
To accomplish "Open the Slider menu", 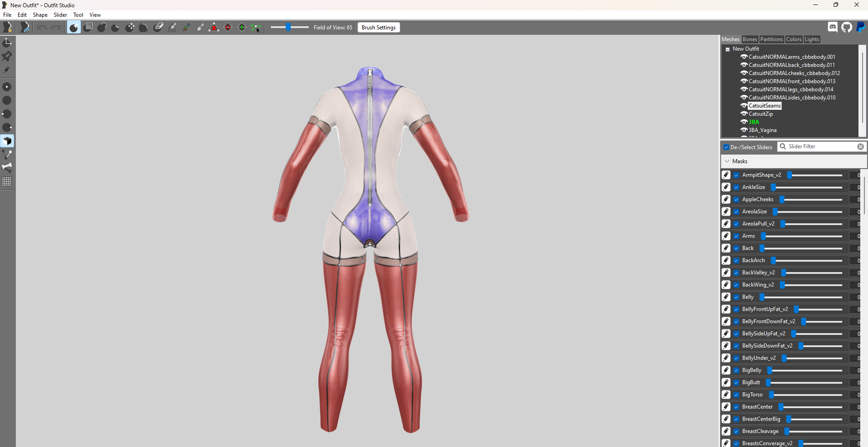I will point(60,14).
